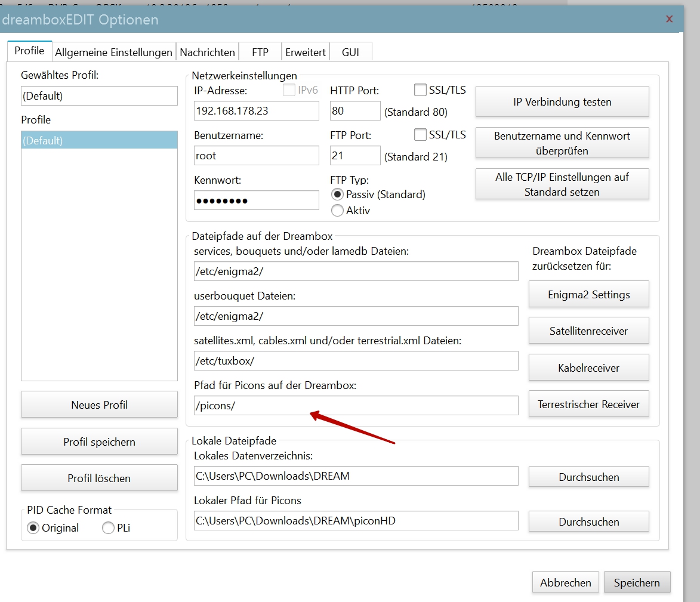Click the Picons path field on Dreambox
Image resolution: width=700 pixels, height=602 pixels.
[356, 406]
